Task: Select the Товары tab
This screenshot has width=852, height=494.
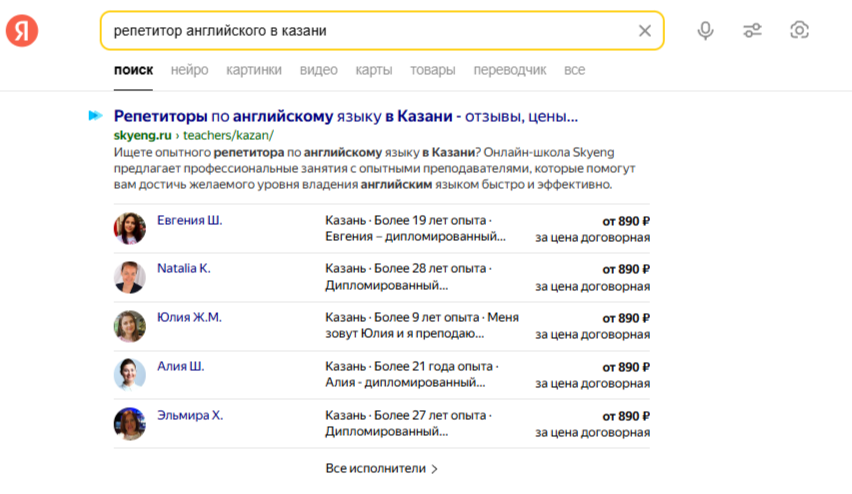Action: tap(432, 70)
